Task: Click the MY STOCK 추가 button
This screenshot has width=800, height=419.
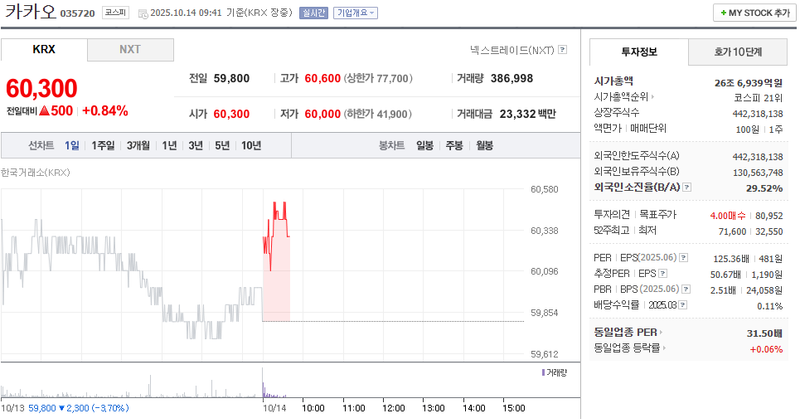Action: pyautogui.click(x=753, y=13)
